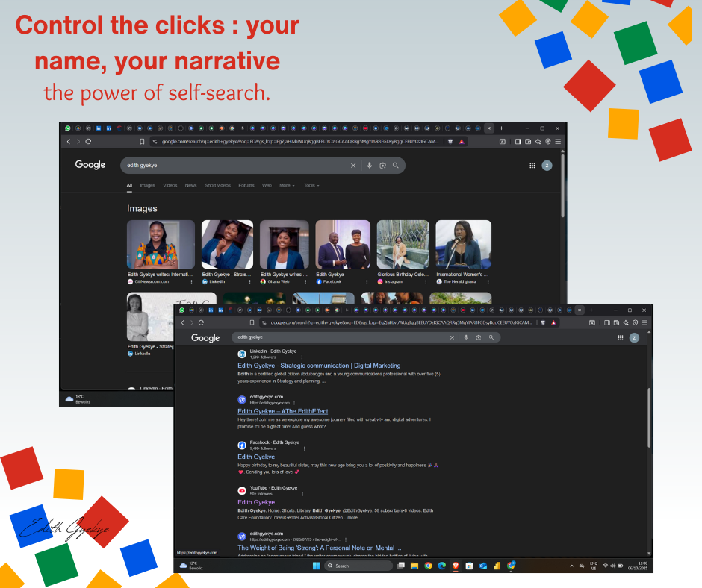Open File Explorer from the Windows taskbar

pyautogui.click(x=414, y=566)
